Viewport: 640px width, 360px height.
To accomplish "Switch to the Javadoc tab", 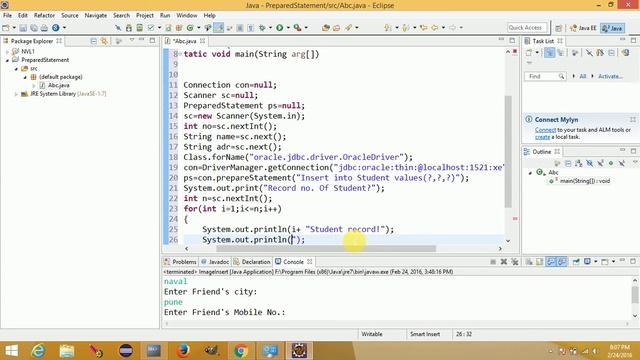I will [x=215, y=262].
